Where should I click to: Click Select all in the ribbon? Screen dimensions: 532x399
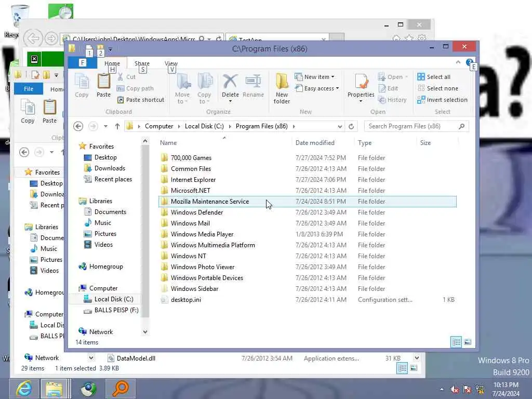coord(434,77)
